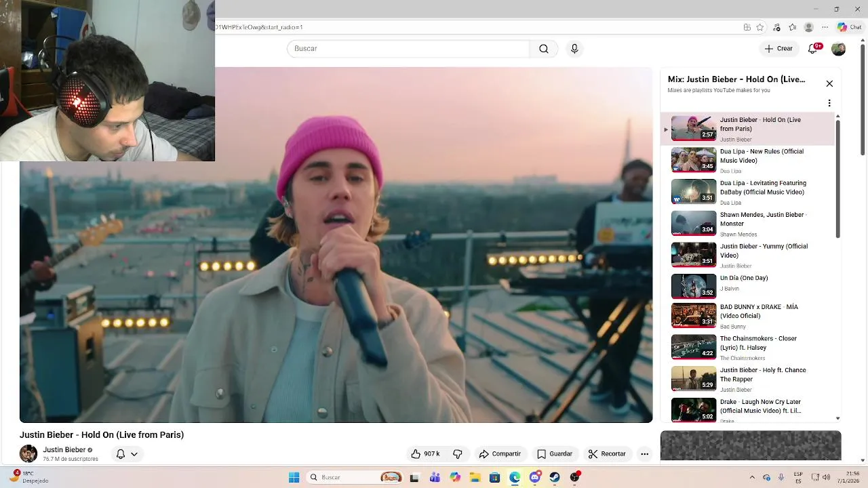Open Microsoft Teams taskbar icon
Image resolution: width=868 pixels, height=488 pixels.
(x=435, y=477)
